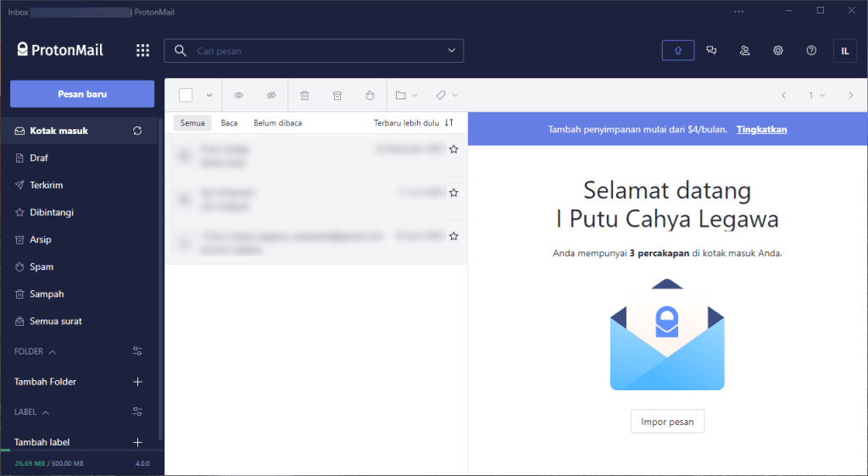Open the contacts icon in header
The width and height of the screenshot is (868, 476).
pos(744,51)
